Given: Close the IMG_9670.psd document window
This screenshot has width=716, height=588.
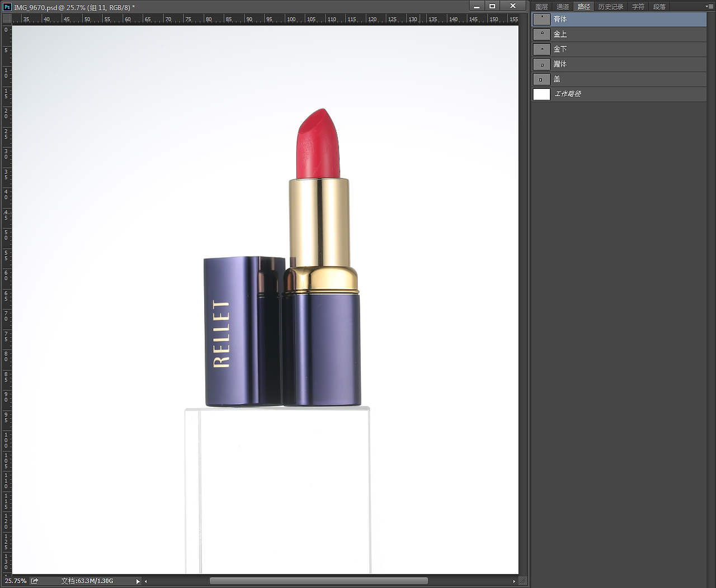Looking at the screenshot, I should tap(513, 7).
